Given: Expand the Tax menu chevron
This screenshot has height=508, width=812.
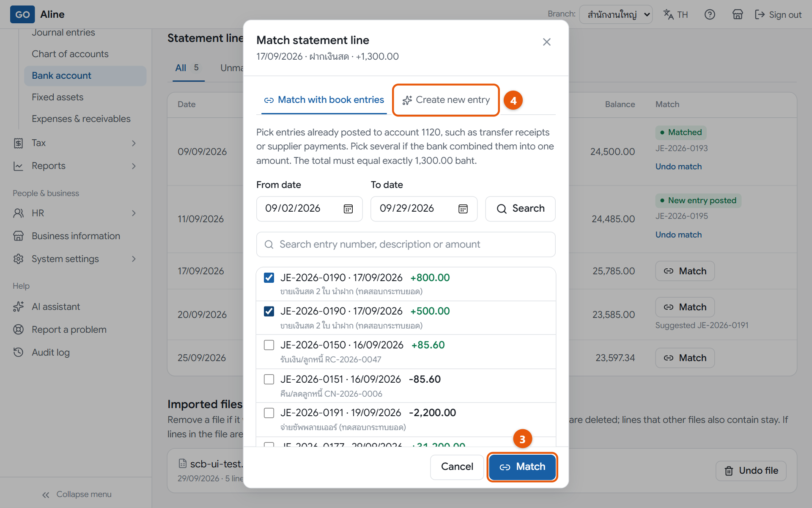Looking at the screenshot, I should tap(134, 143).
